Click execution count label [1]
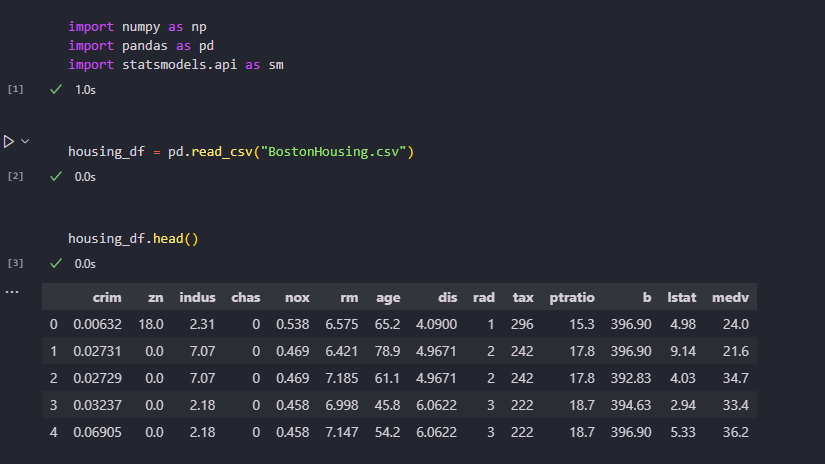 pyautogui.click(x=15, y=89)
